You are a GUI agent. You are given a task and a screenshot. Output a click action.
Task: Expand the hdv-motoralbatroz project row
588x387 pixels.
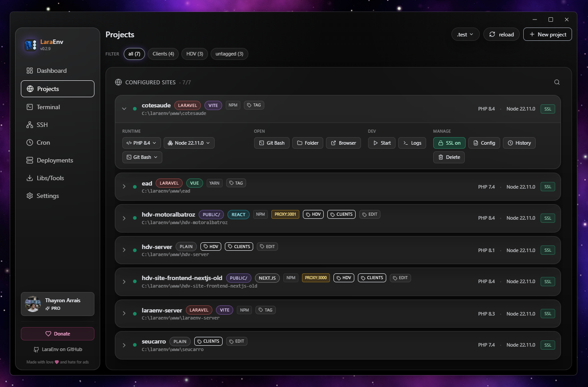pos(124,218)
